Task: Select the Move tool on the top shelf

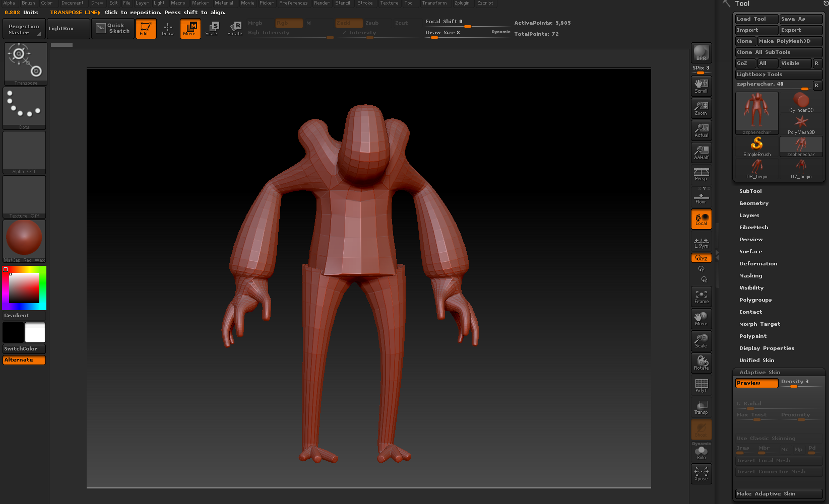Action: pos(190,29)
